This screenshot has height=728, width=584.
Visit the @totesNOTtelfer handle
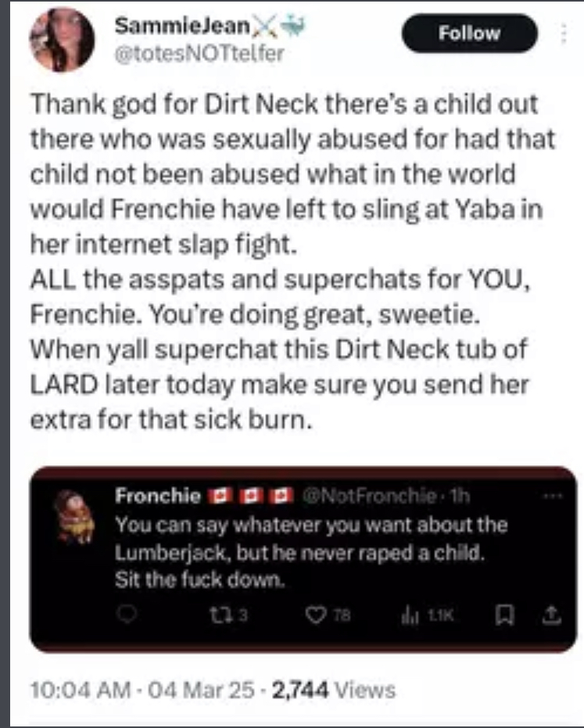click(199, 53)
